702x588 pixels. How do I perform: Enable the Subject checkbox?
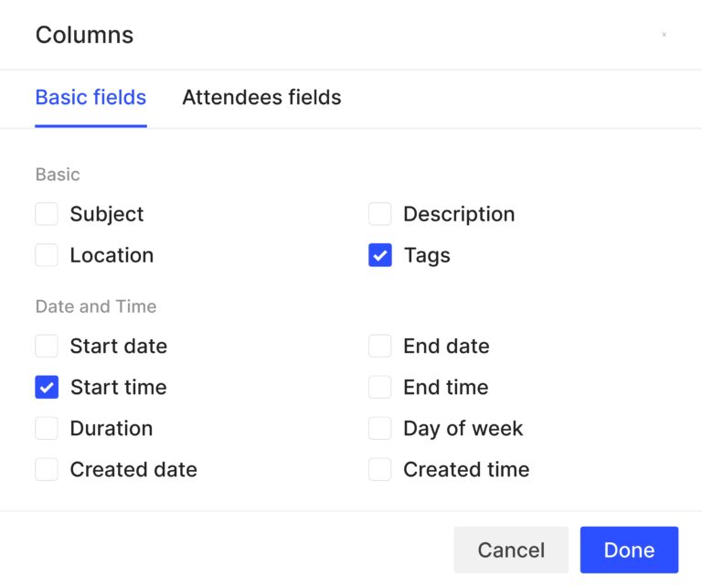(x=47, y=214)
